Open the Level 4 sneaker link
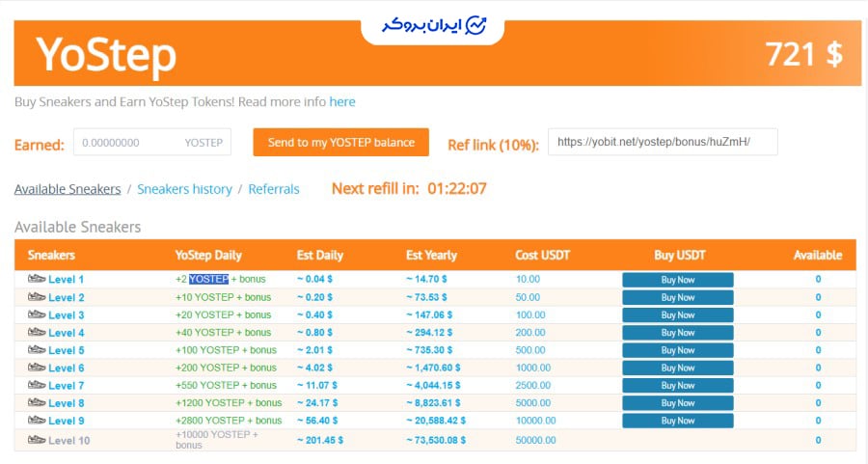Screen dimensions: 868x464 click(x=66, y=333)
